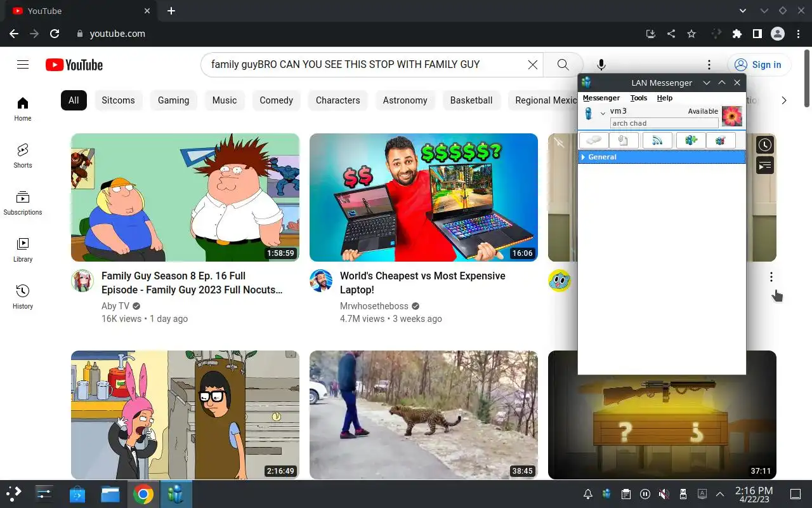812x508 pixels.
Task: Open a new Chrome tab with plus button
Action: tap(171, 11)
